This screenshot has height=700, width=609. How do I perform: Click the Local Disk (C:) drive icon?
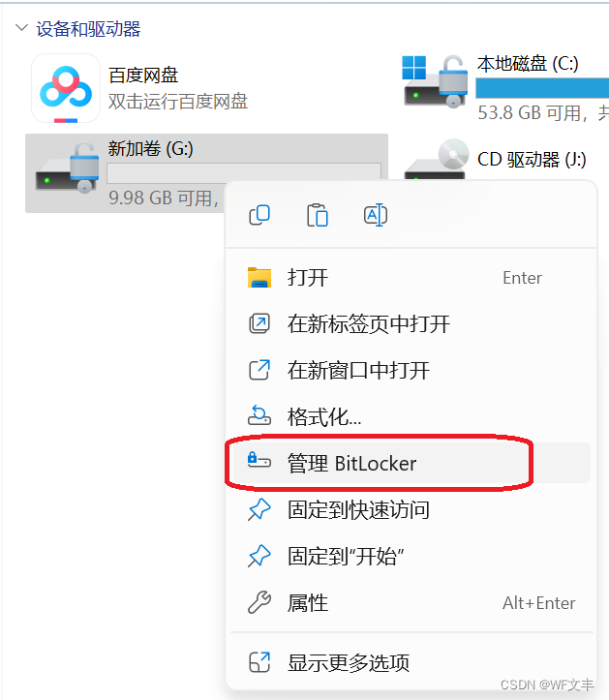click(x=436, y=81)
